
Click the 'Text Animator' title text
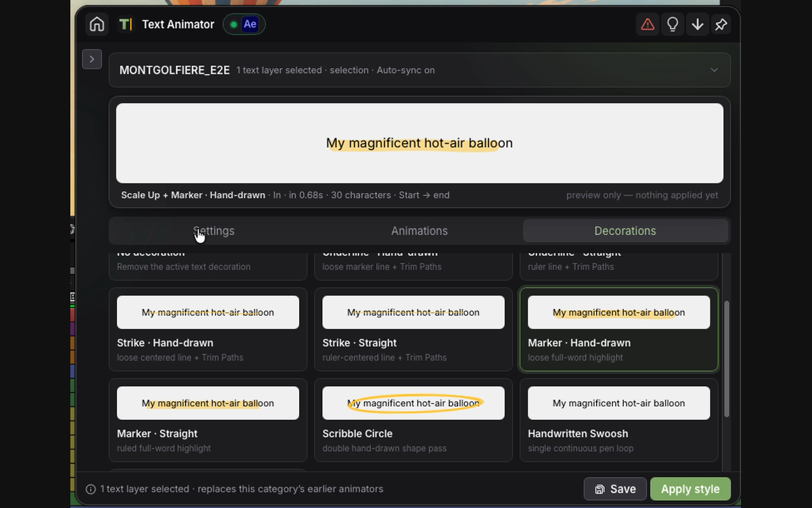point(178,24)
